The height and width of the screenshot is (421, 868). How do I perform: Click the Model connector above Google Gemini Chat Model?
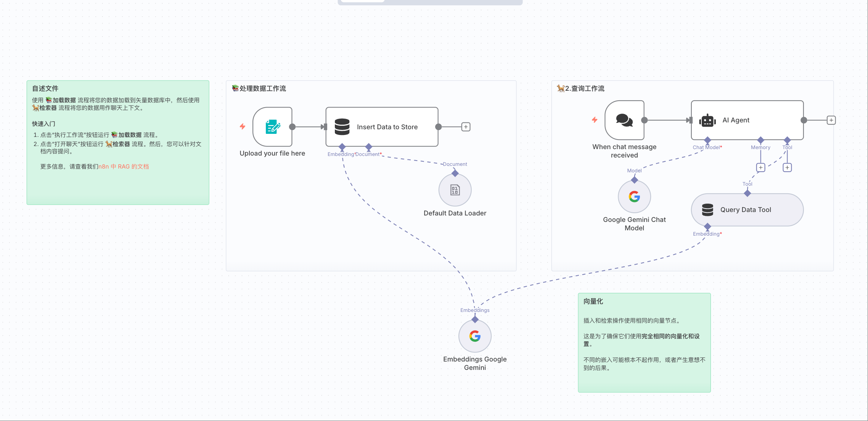pos(634,180)
